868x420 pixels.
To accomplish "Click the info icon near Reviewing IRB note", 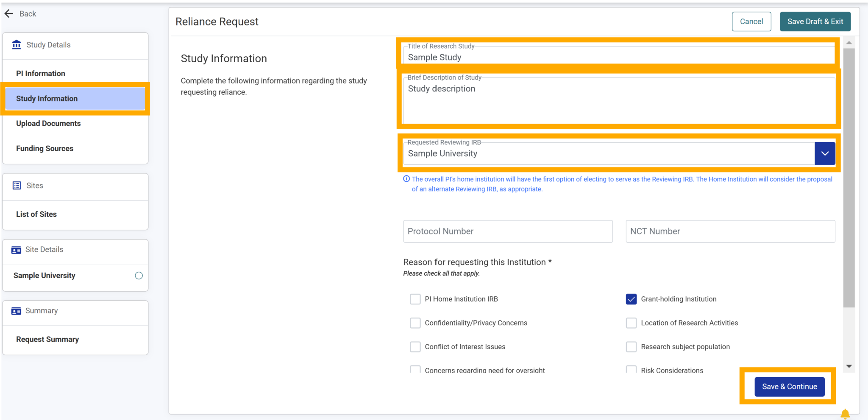I will click(406, 179).
